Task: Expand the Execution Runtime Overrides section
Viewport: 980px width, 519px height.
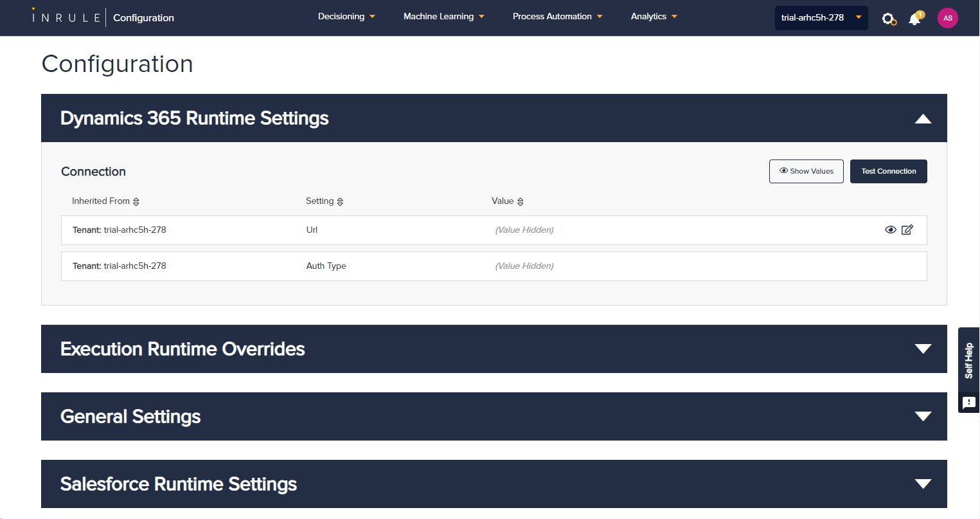Action: pos(923,349)
